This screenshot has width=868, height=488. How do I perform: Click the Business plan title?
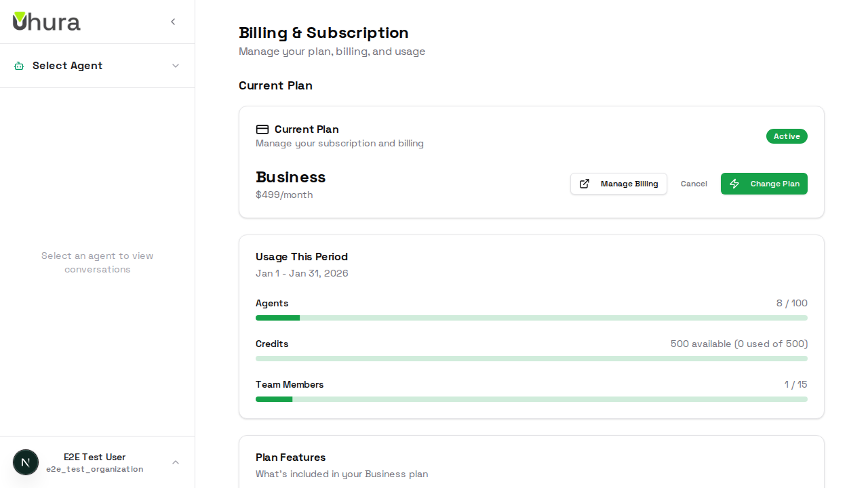pos(290,177)
